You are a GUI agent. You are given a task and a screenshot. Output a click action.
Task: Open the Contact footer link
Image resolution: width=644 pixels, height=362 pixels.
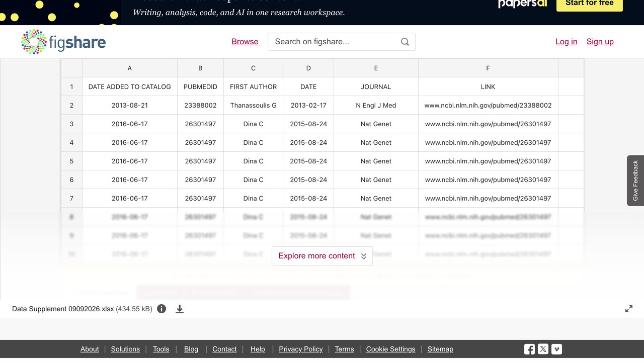224,349
